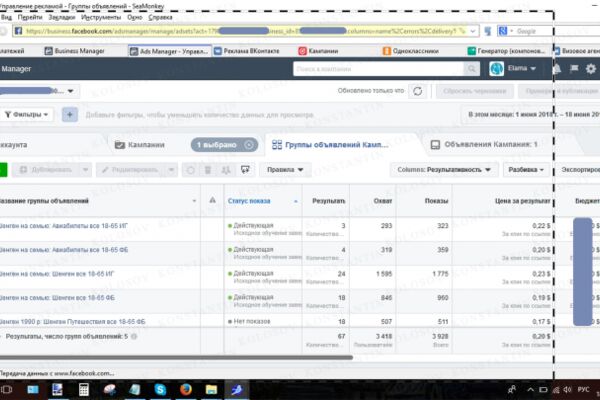This screenshot has width=600, height=400.
Task: Open the Фильтры dropdown
Action: [x=27, y=114]
